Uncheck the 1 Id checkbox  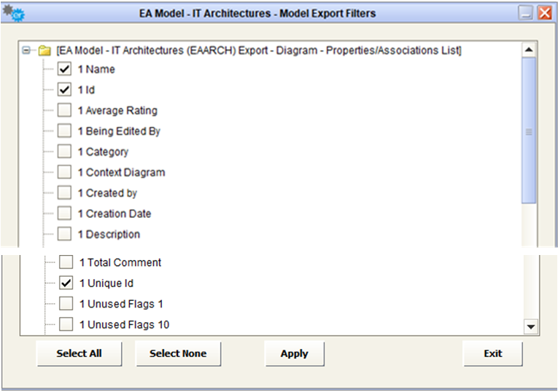point(64,90)
